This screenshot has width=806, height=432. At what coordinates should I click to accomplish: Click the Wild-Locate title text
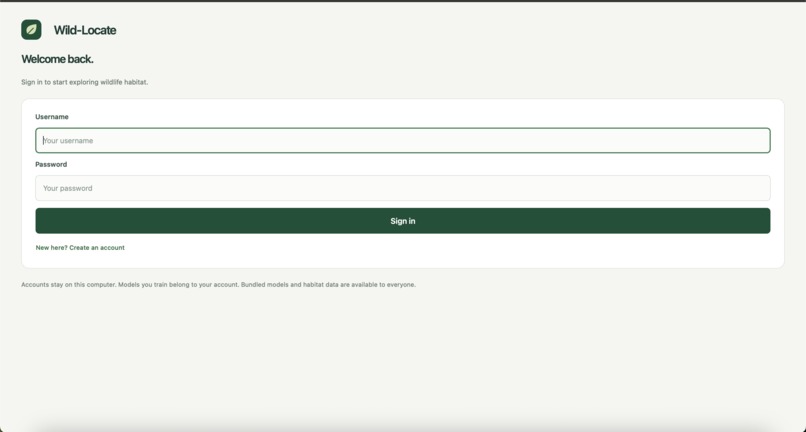tap(85, 30)
